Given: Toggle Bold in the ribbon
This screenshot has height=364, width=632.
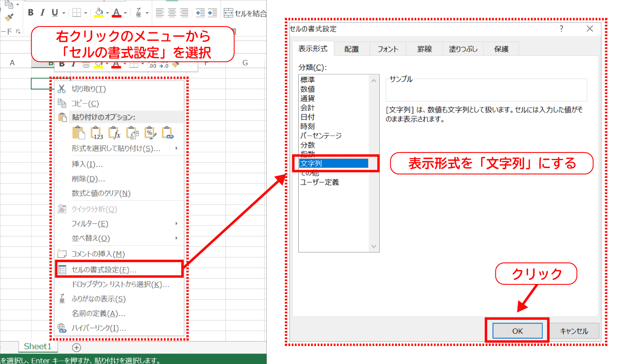Looking at the screenshot, I should coord(30,13).
